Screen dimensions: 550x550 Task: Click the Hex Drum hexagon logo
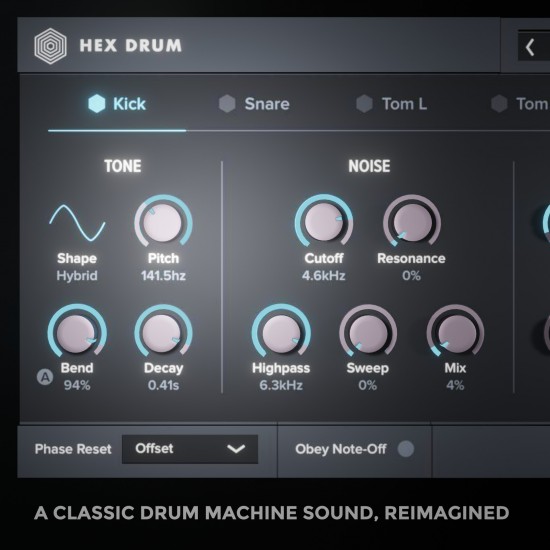(51, 46)
